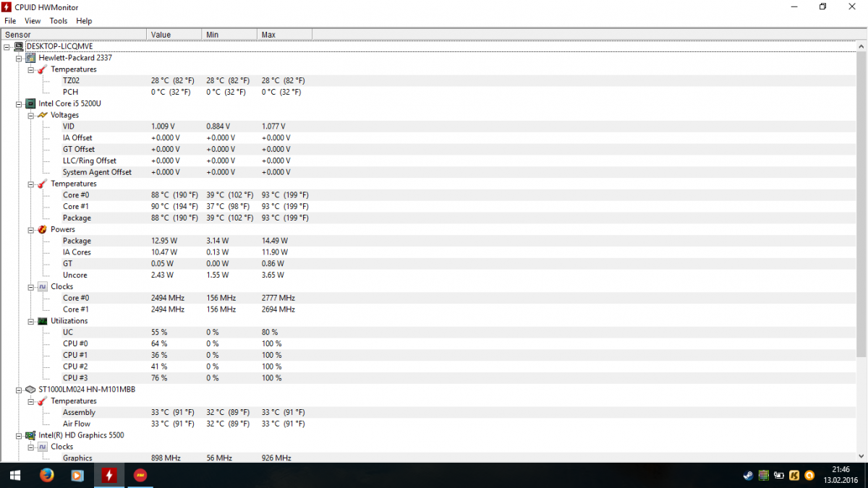The height and width of the screenshot is (488, 868).
Task: Collapse Temperatures under Intel Core i5 5200U
Action: click(30, 184)
